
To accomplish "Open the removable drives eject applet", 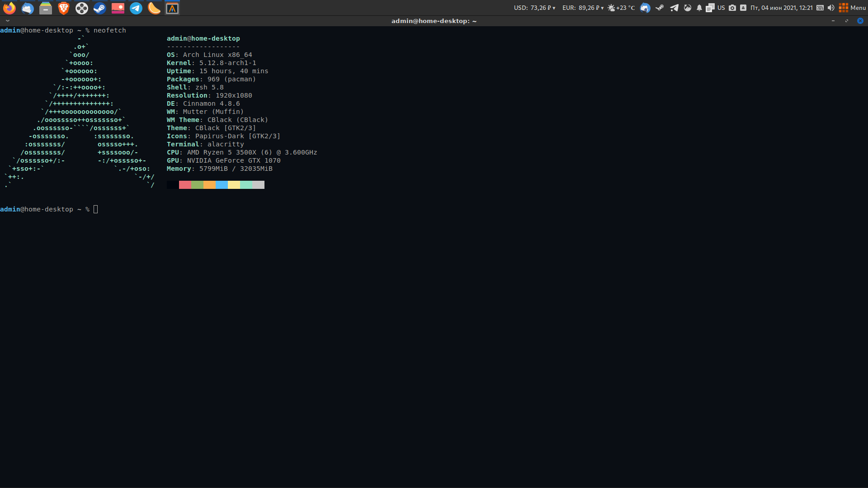I will click(x=743, y=8).
